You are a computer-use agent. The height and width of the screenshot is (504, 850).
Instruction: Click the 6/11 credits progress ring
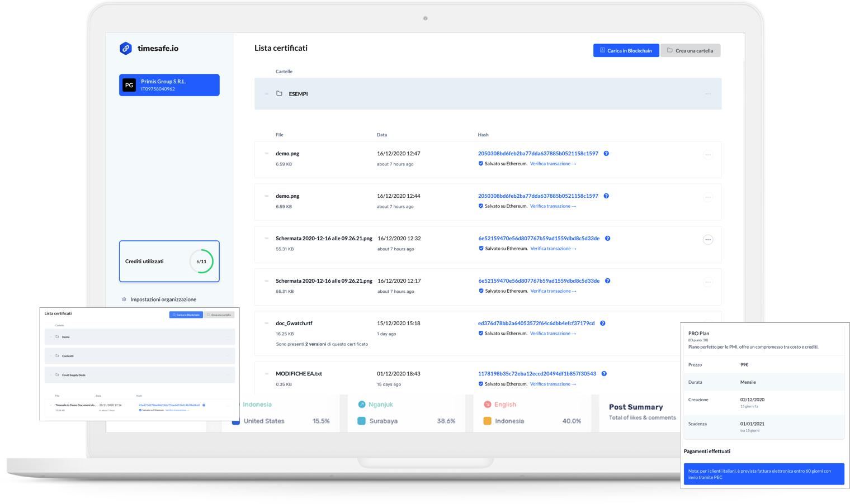click(201, 261)
